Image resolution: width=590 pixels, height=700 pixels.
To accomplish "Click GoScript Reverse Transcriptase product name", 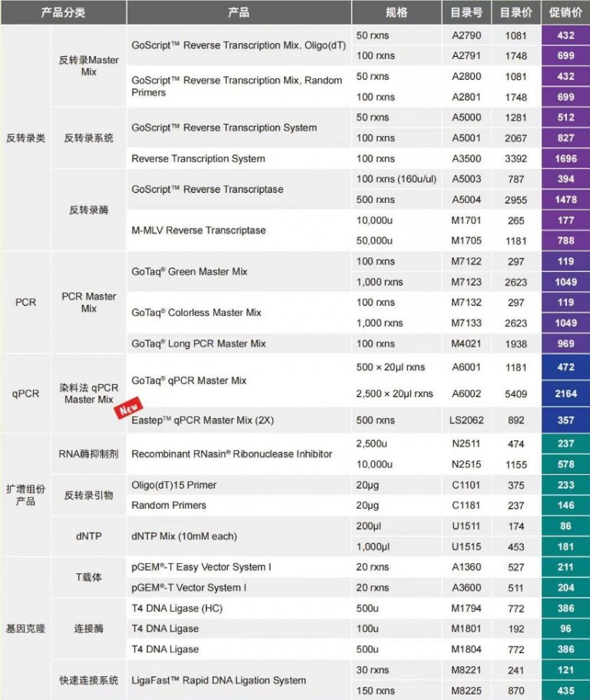I will click(x=207, y=189).
